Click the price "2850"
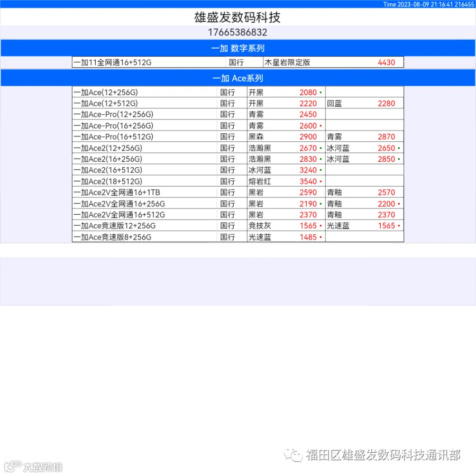 (386, 159)
